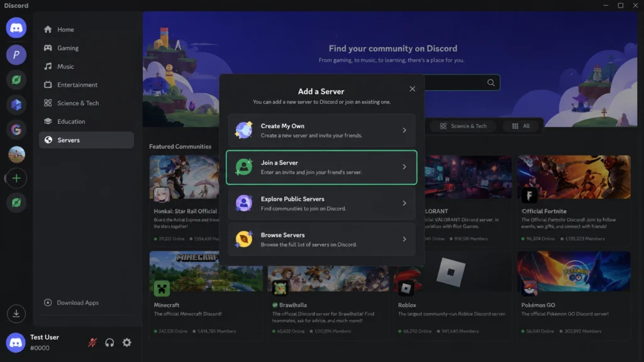Click chevron on Browse Servers row
The height and width of the screenshot is (362, 644).
404,239
